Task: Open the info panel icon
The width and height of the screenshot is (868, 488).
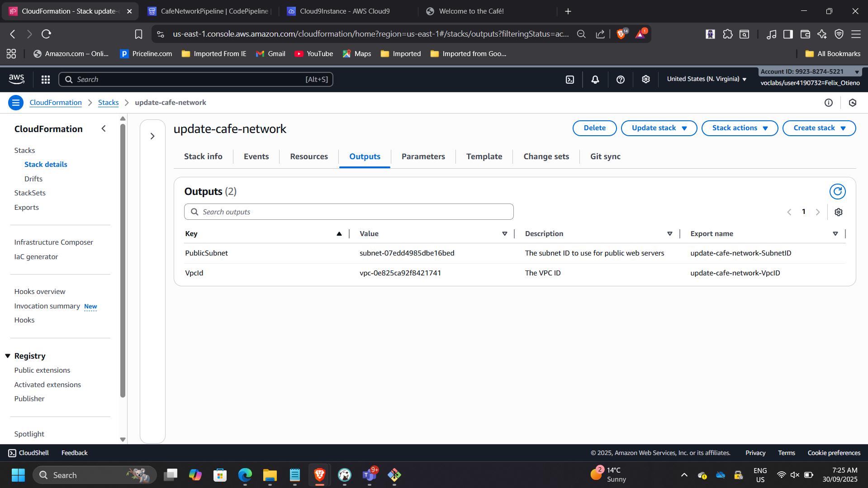Action: coord(828,103)
